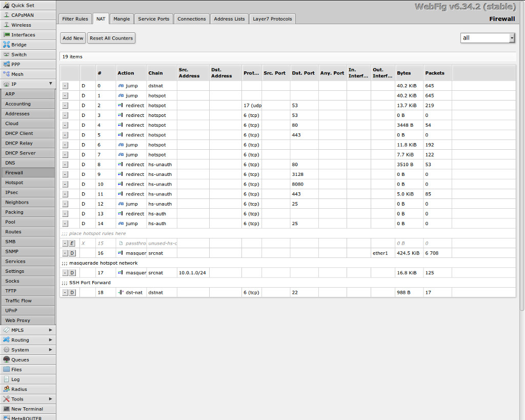The image size is (525, 420).
Task: Click the Wireless menu icon
Action: tap(7, 25)
